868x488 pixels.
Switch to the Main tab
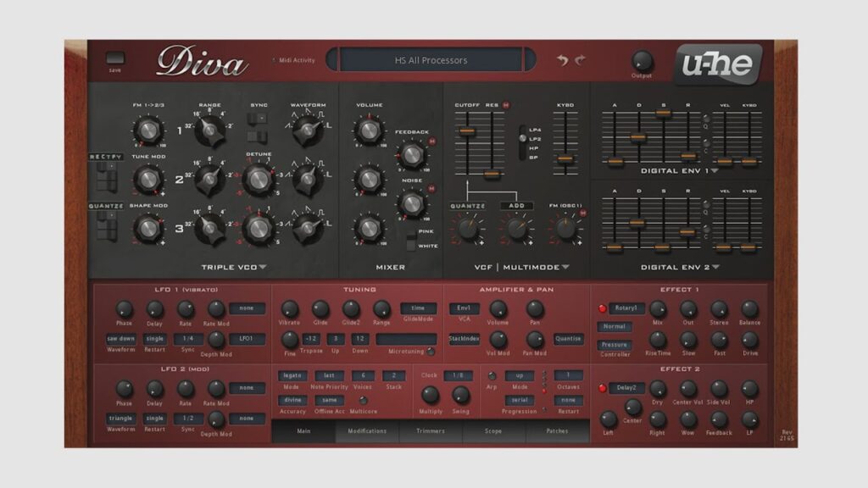coord(303,431)
